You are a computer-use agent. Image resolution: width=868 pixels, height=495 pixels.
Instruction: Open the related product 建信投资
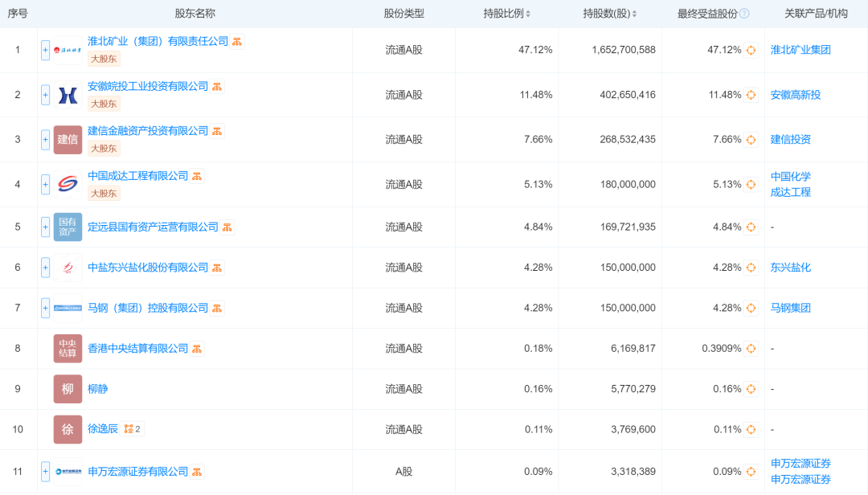[x=790, y=139]
